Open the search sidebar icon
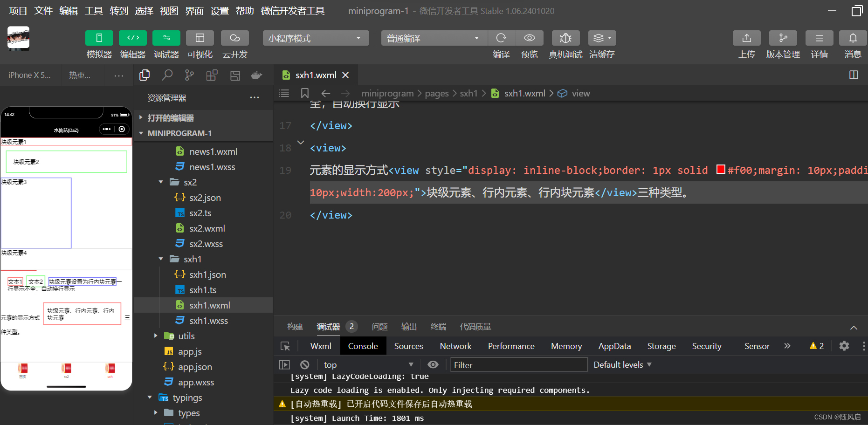The image size is (868, 425). coord(167,75)
